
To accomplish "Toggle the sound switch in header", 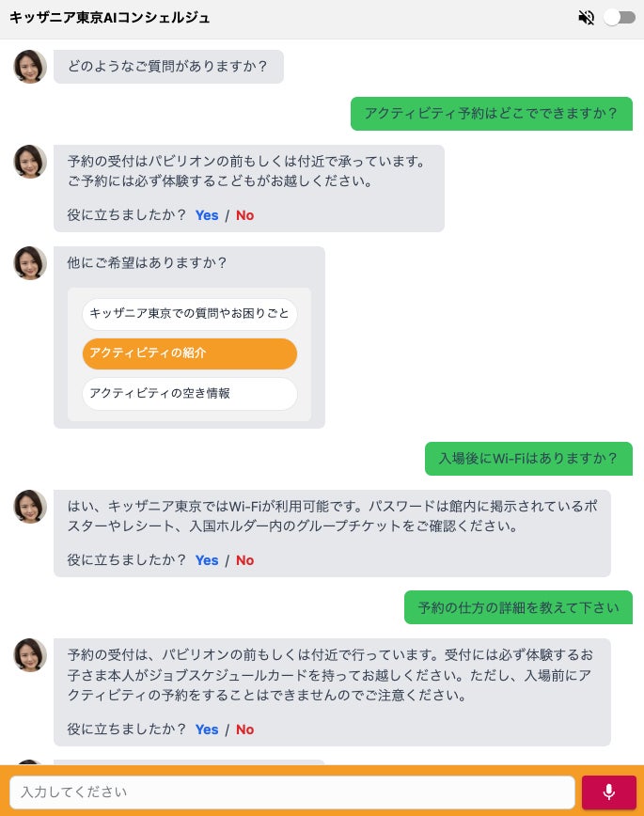I will 620,18.
